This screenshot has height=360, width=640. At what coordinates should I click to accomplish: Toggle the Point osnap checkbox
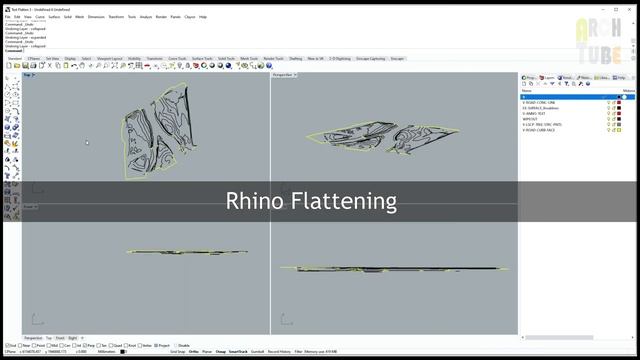(x=34, y=345)
